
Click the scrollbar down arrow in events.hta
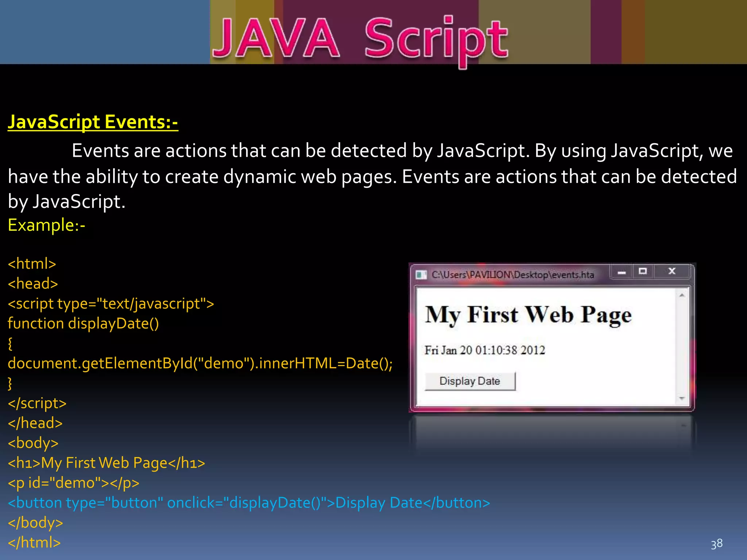[x=682, y=398]
